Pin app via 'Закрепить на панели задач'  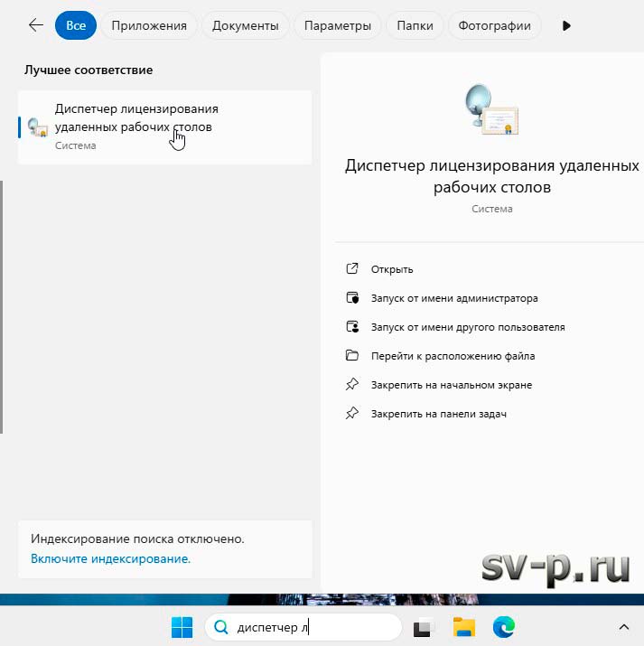[x=438, y=414]
